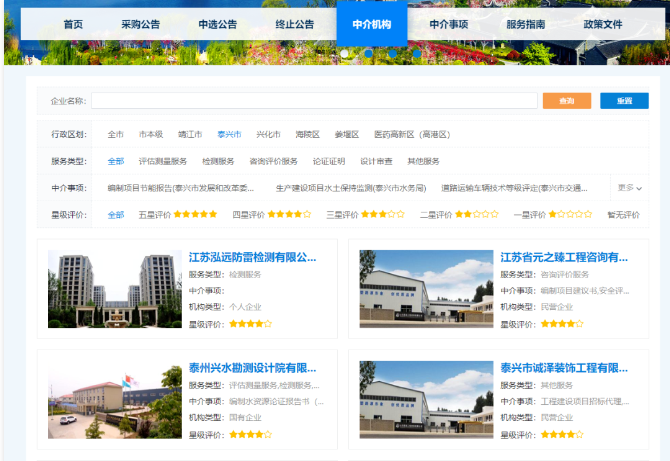Select 泰兴市 in 行政区划 filter
This screenshot has height=461, width=670.
click(x=229, y=134)
